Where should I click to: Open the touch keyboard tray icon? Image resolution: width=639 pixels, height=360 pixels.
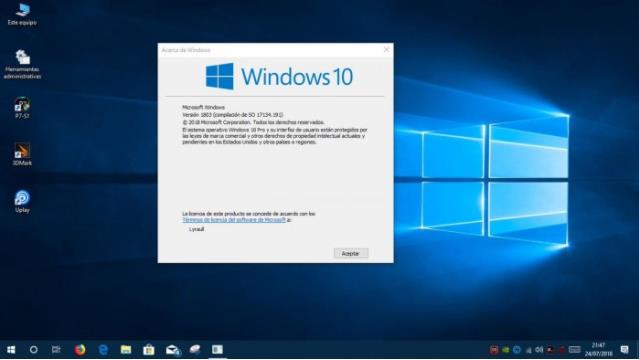click(575, 350)
